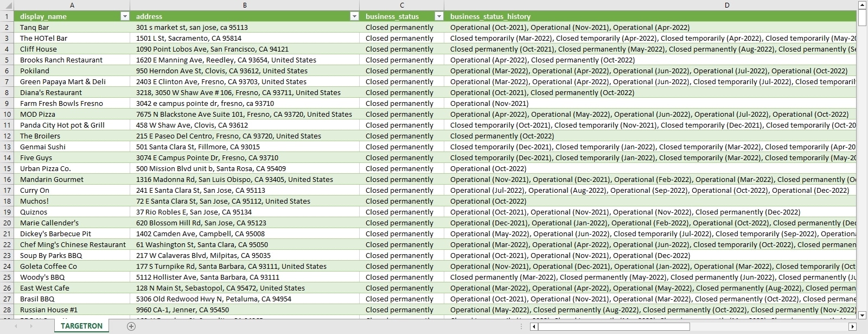The width and height of the screenshot is (868, 334).
Task: Select the business_status_history header cell
Action: [650, 16]
